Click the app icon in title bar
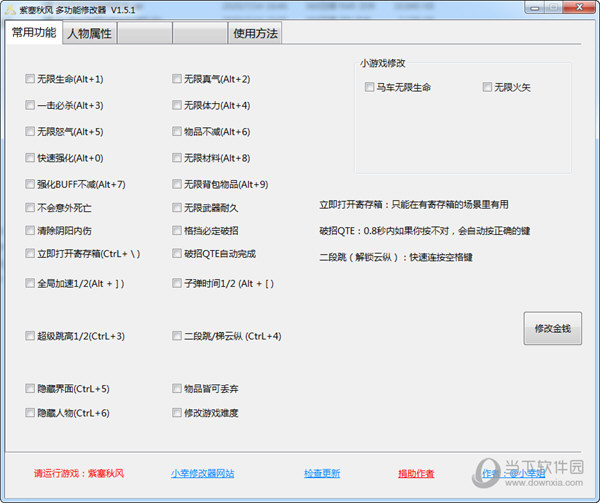 click(x=11, y=10)
